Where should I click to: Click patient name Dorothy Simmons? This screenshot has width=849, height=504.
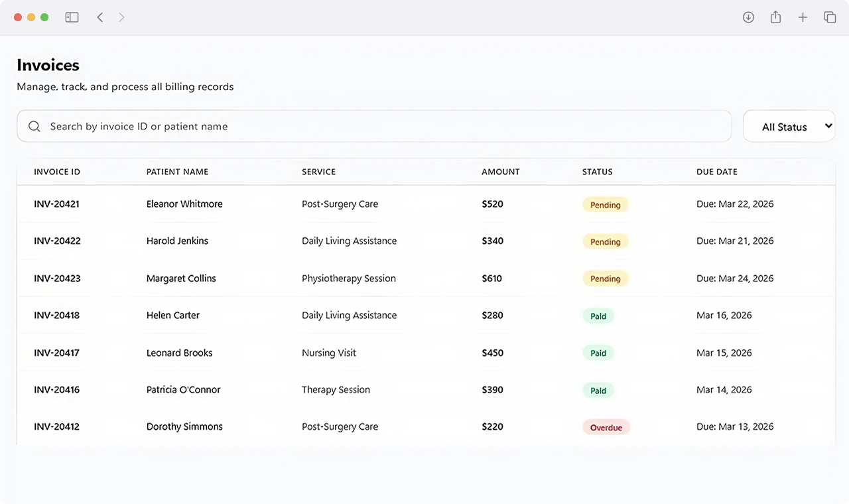click(184, 427)
